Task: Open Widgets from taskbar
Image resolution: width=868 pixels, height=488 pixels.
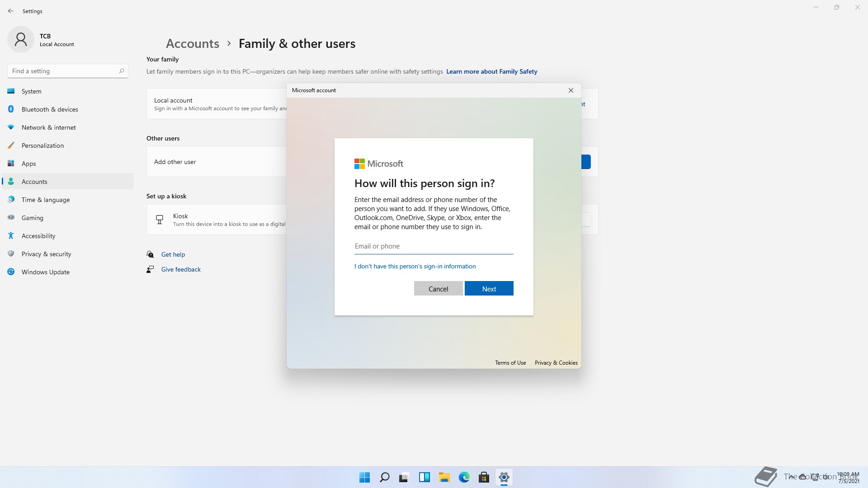Action: tap(424, 477)
